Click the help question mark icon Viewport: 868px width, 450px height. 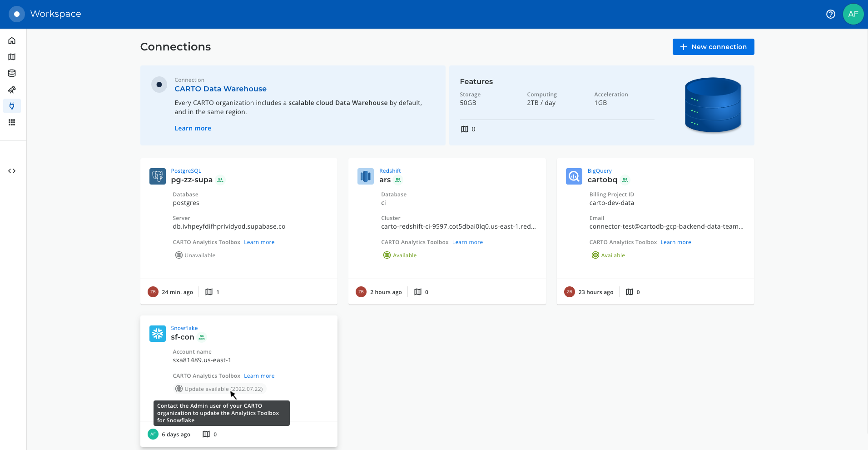830,14
